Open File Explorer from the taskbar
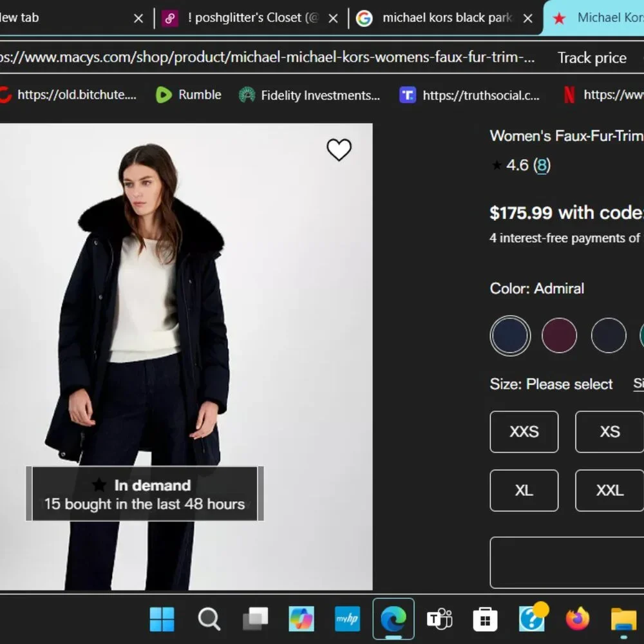 624,618
